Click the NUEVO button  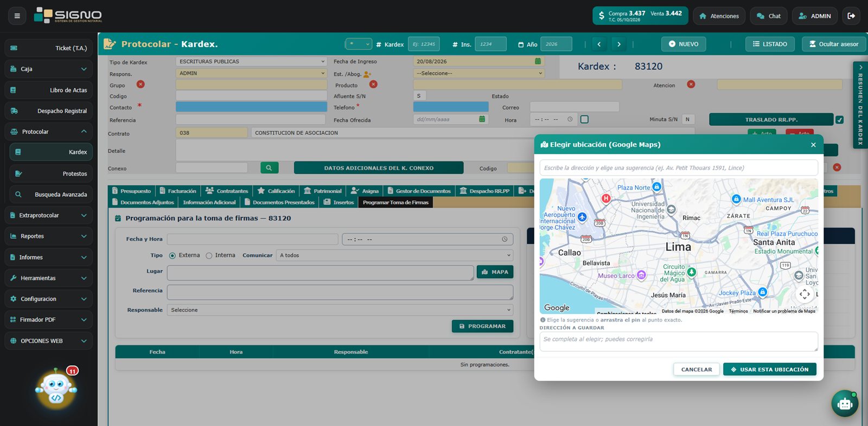point(684,44)
